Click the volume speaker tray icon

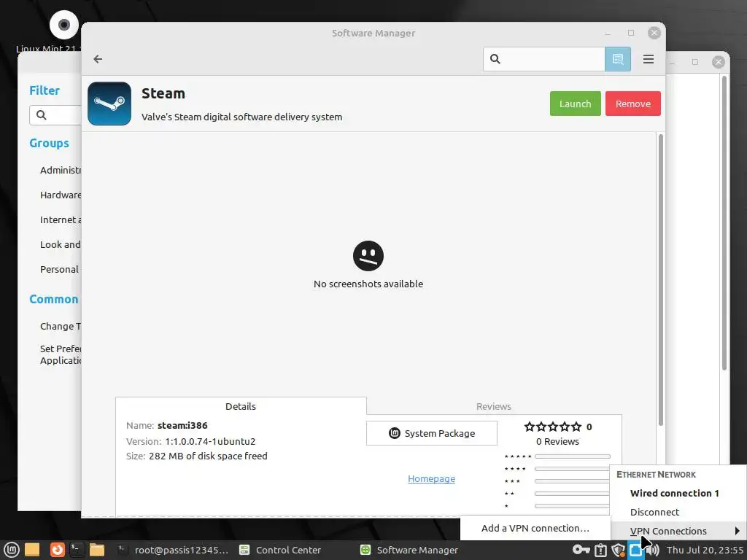click(x=654, y=550)
